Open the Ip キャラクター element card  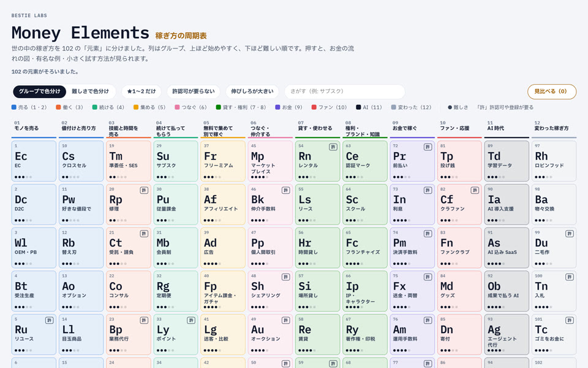click(365, 291)
